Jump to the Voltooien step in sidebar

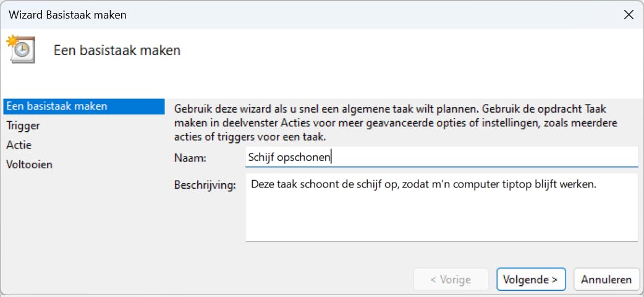pos(30,165)
